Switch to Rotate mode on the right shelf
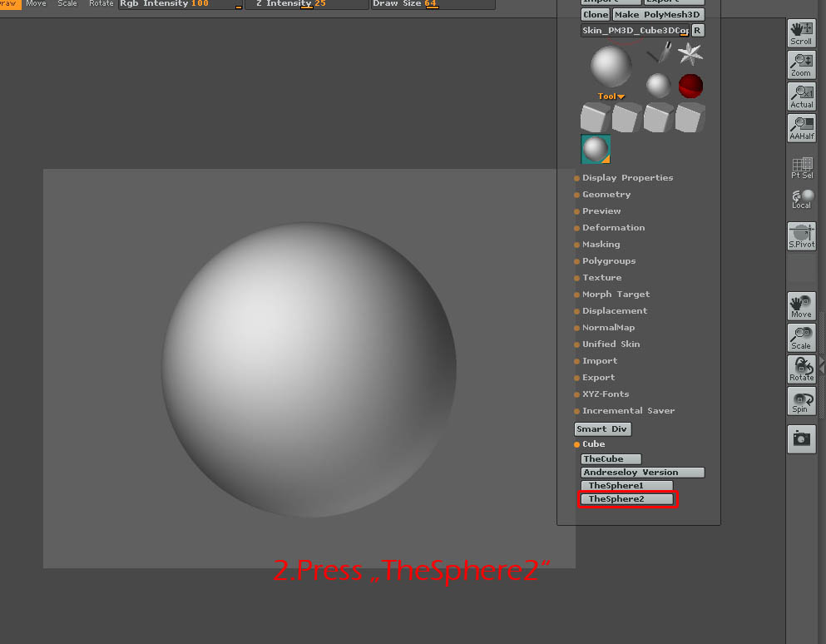This screenshot has width=826, height=644. click(800, 369)
